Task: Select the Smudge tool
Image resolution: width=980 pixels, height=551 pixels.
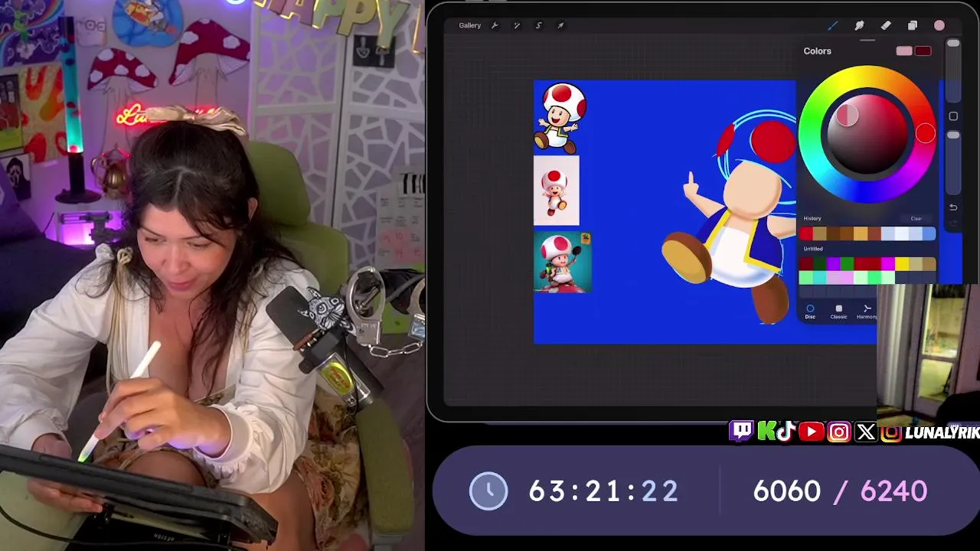Action: (859, 25)
